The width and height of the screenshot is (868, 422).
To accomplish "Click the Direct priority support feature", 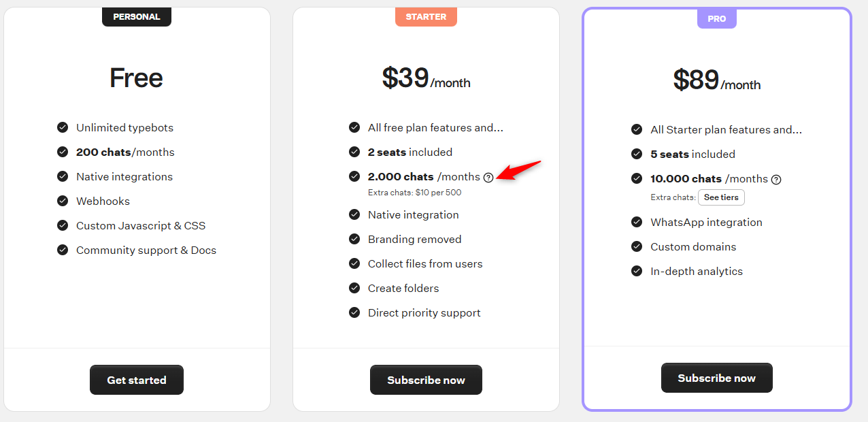I will click(x=424, y=312).
